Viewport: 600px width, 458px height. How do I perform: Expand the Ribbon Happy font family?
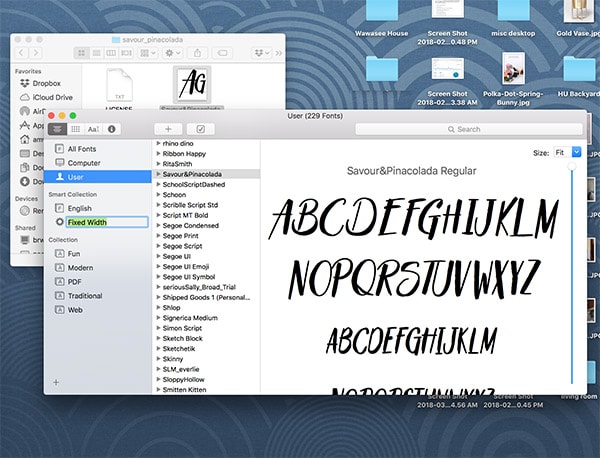click(x=158, y=153)
